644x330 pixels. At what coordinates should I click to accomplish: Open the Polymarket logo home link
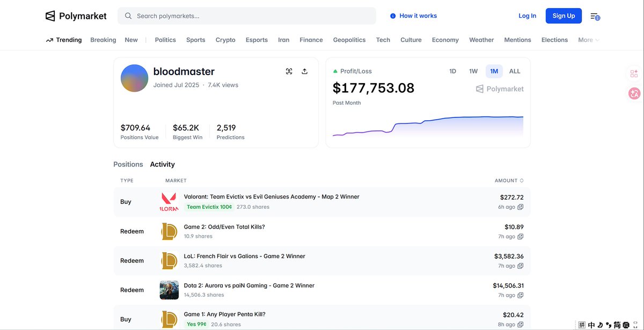coord(76,16)
